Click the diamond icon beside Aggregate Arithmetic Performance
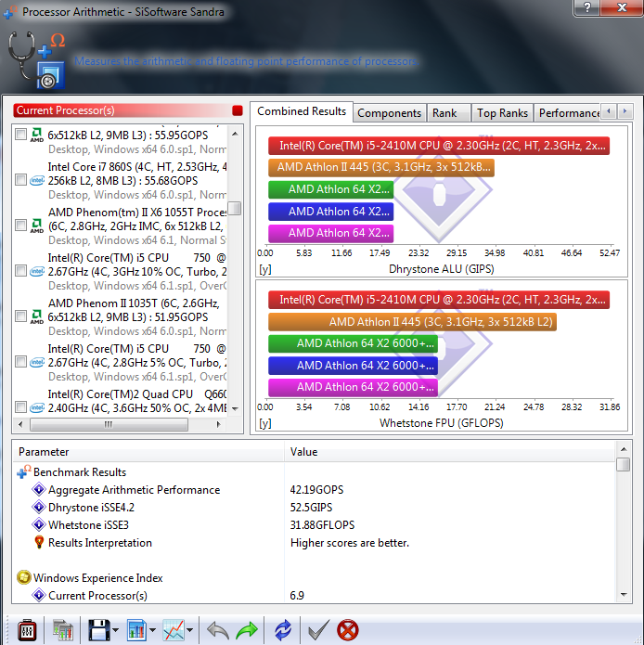Viewport: 644px width, 645px height. 39,489
